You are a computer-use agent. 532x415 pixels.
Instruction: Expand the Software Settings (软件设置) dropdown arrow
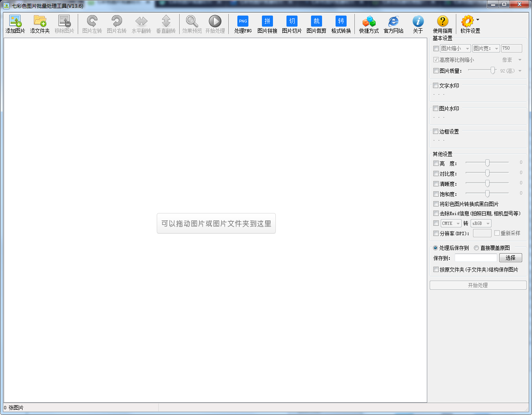point(478,20)
